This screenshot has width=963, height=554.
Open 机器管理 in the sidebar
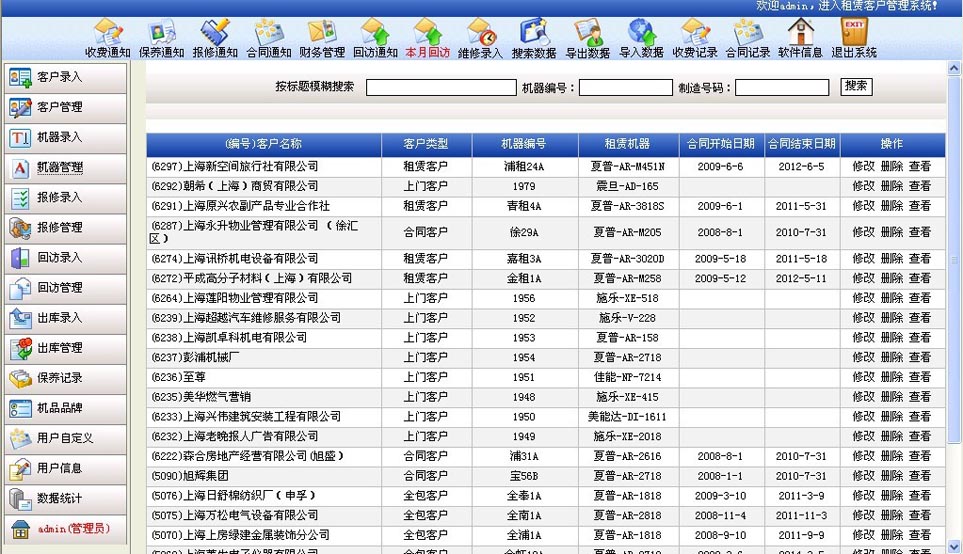66,168
